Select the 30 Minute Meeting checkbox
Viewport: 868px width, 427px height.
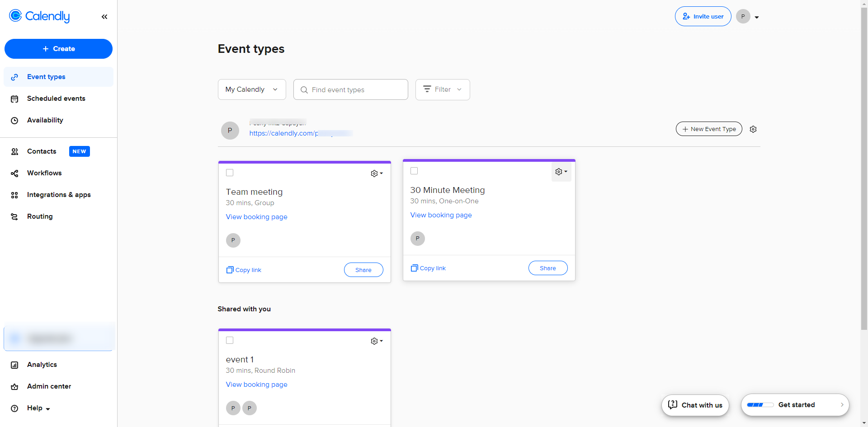tap(414, 171)
